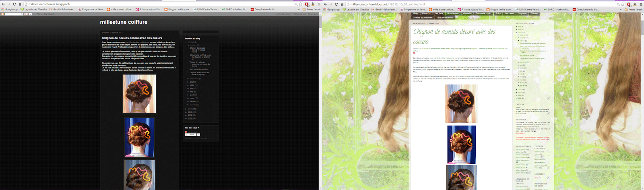Open the dark blog post title Chignon de noeuds
The height and width of the screenshot is (190, 644).
(132, 38)
